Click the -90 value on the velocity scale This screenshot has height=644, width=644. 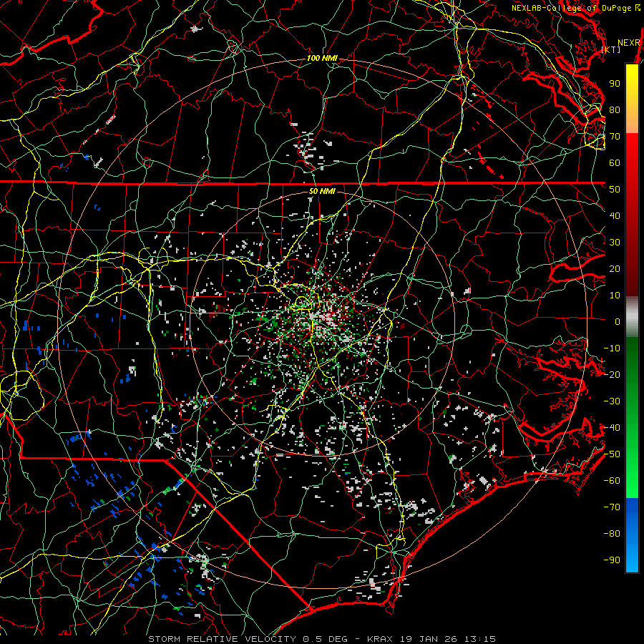tap(612, 560)
